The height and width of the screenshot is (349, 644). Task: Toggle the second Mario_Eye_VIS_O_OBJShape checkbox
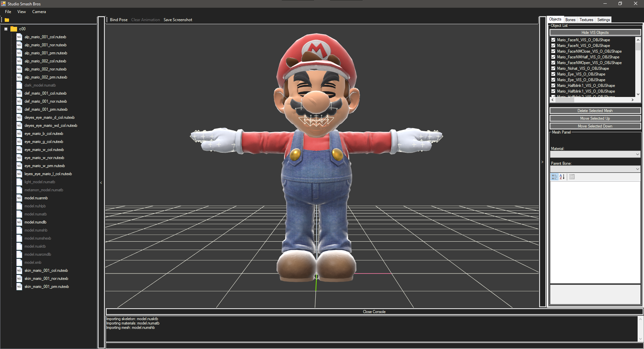click(x=553, y=80)
